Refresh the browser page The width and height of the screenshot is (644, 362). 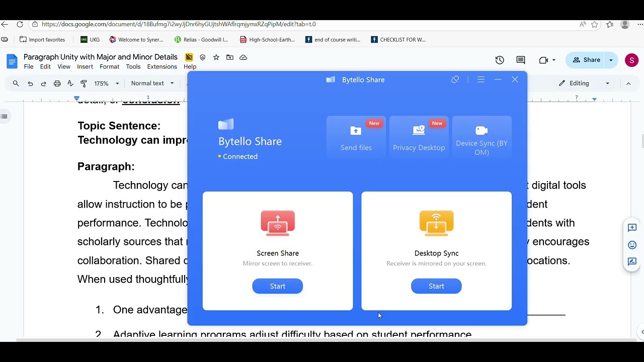[20, 24]
